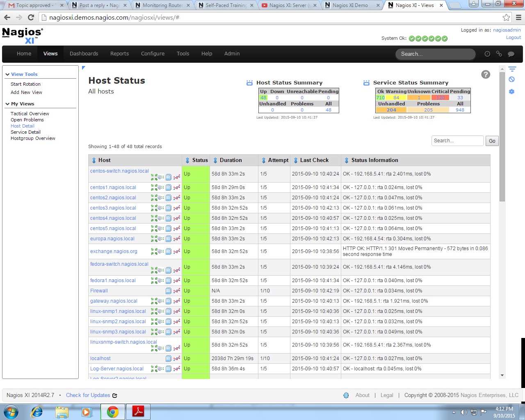The image size is (525, 420).
Task: Click the blue circle-slash icon on right
Action: pos(511,80)
